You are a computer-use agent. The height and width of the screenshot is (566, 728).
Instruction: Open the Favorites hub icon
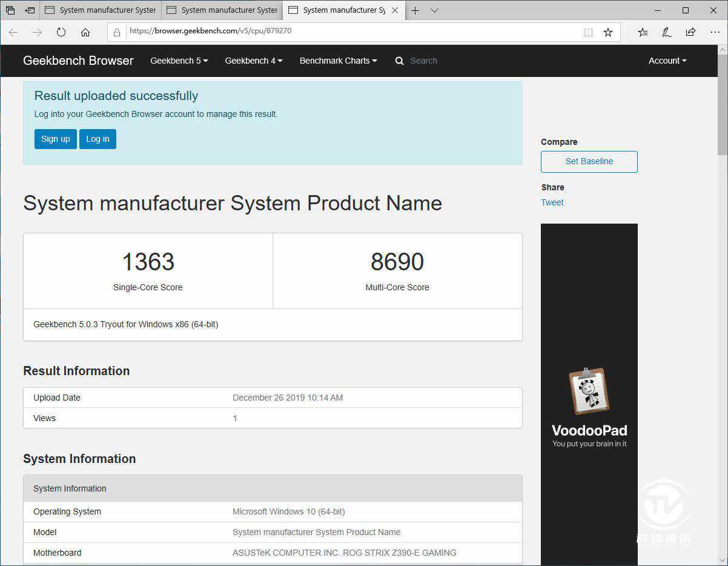point(643,32)
